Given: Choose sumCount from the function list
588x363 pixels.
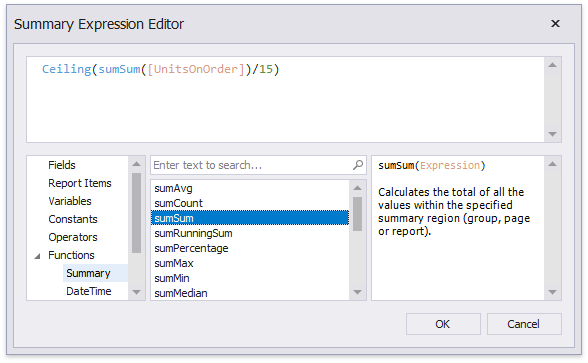Looking at the screenshot, I should pyautogui.click(x=250, y=203).
